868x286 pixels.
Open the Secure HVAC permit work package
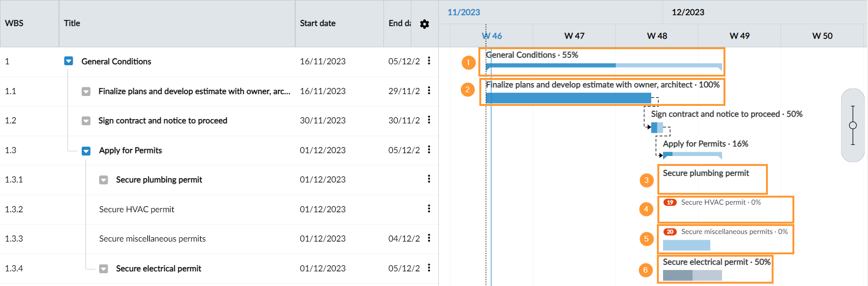(136, 209)
